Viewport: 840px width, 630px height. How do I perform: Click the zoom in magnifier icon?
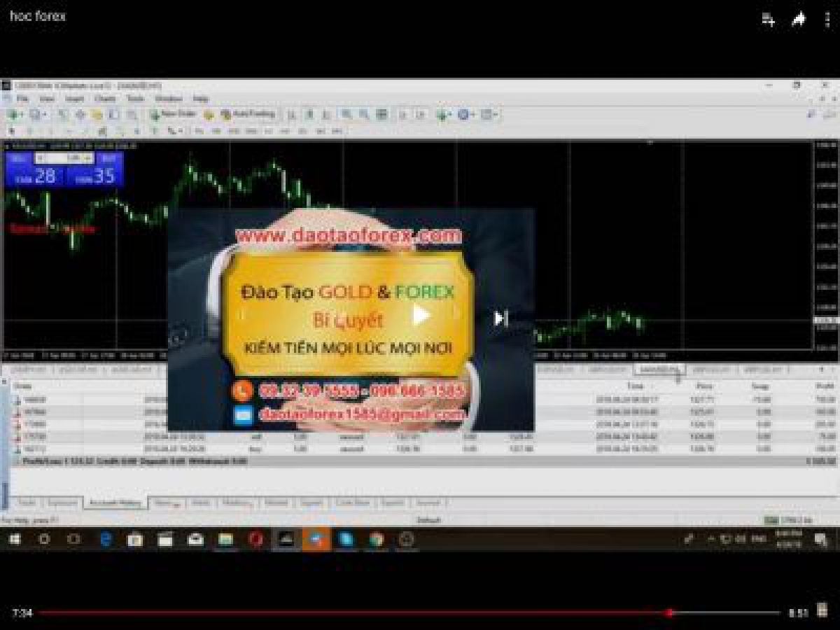click(346, 114)
